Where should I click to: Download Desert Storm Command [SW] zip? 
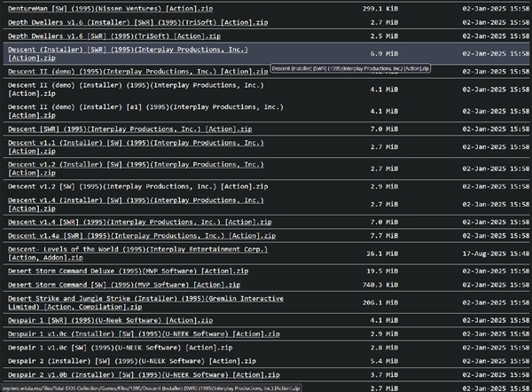tap(121, 285)
